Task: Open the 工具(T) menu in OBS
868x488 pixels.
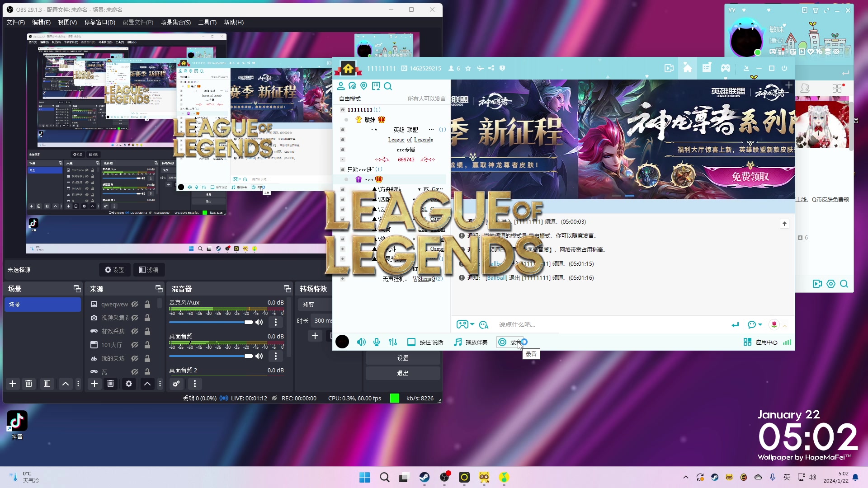Action: coord(207,22)
